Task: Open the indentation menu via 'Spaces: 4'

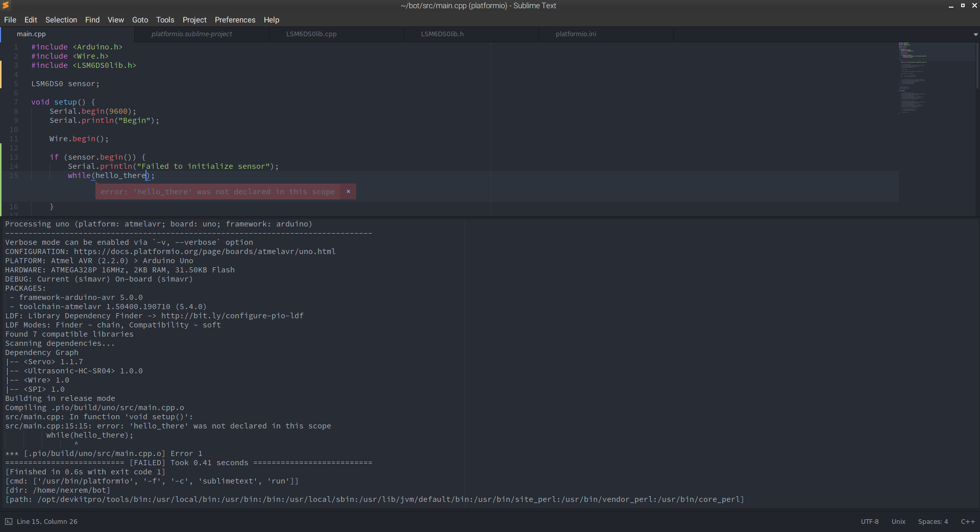Action: pyautogui.click(x=933, y=521)
